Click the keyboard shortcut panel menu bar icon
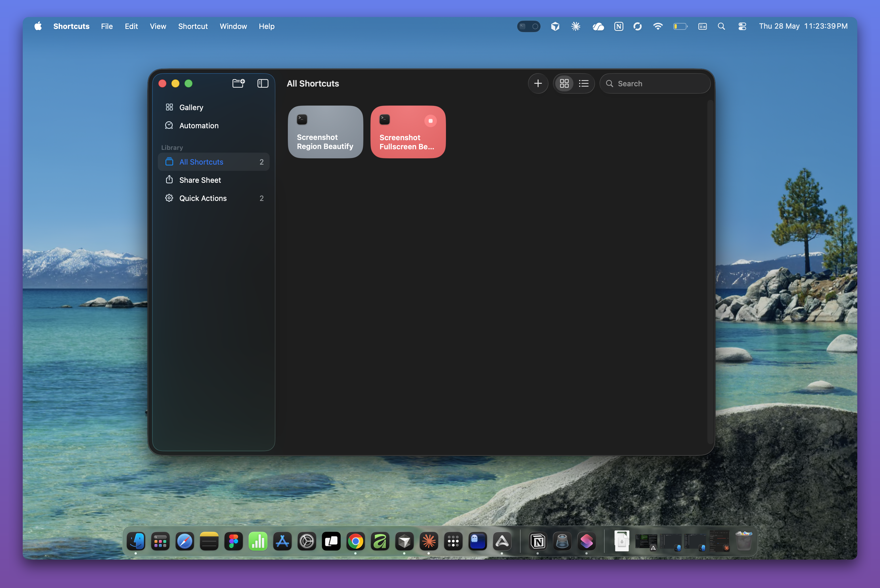This screenshot has height=588, width=880. point(703,26)
